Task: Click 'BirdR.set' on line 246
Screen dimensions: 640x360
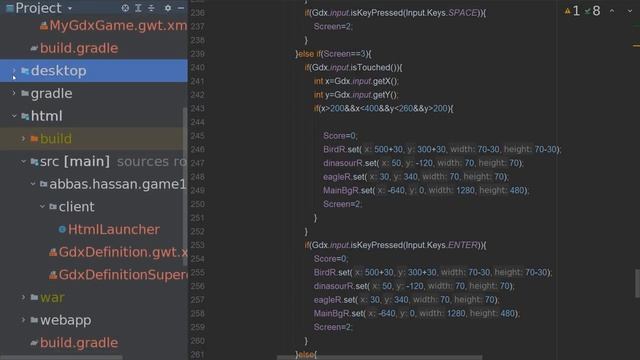Action: click(x=342, y=149)
